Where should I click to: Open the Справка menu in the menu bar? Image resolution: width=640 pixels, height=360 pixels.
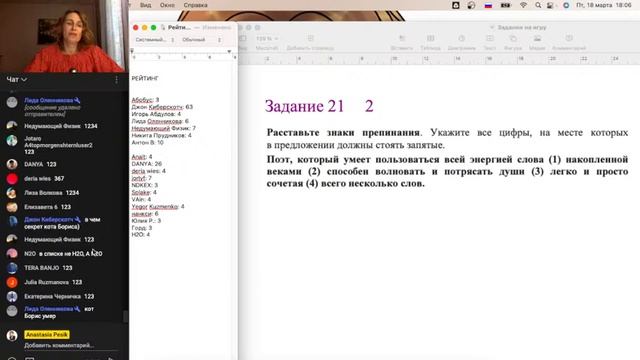click(x=196, y=5)
